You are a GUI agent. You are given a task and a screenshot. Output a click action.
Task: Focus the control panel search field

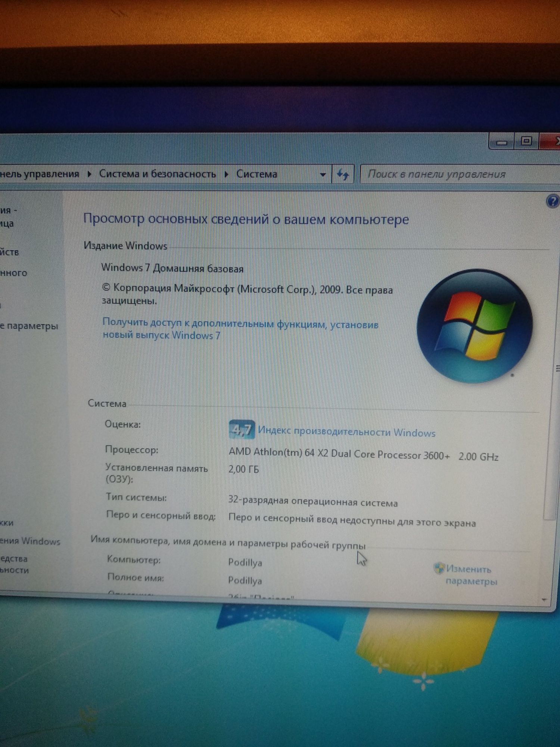(460, 174)
